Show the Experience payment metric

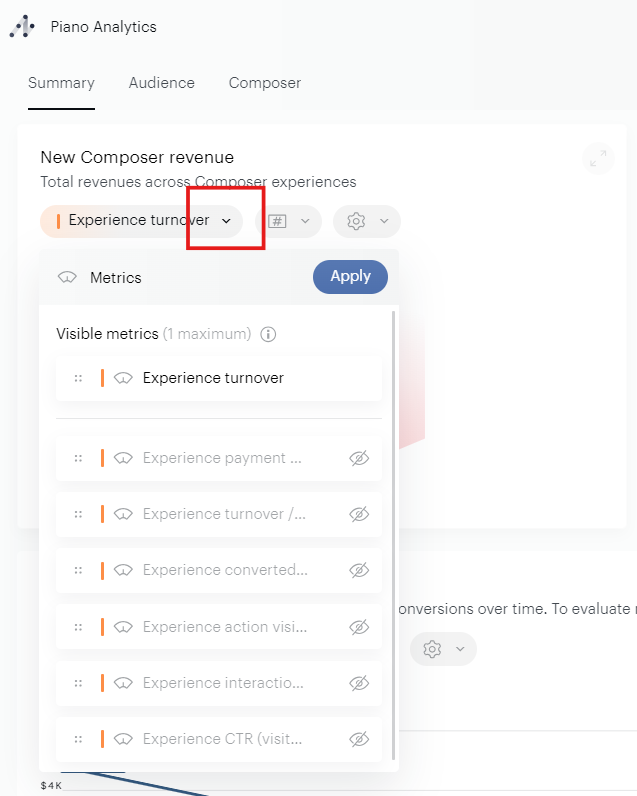tap(359, 458)
